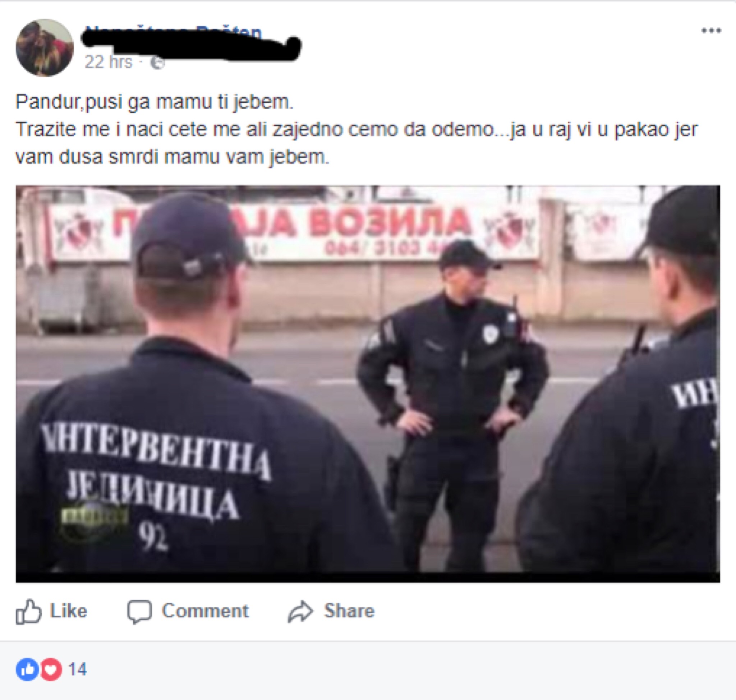The image size is (736, 700).
Task: Click the globe privacy icon
Action: point(157,63)
